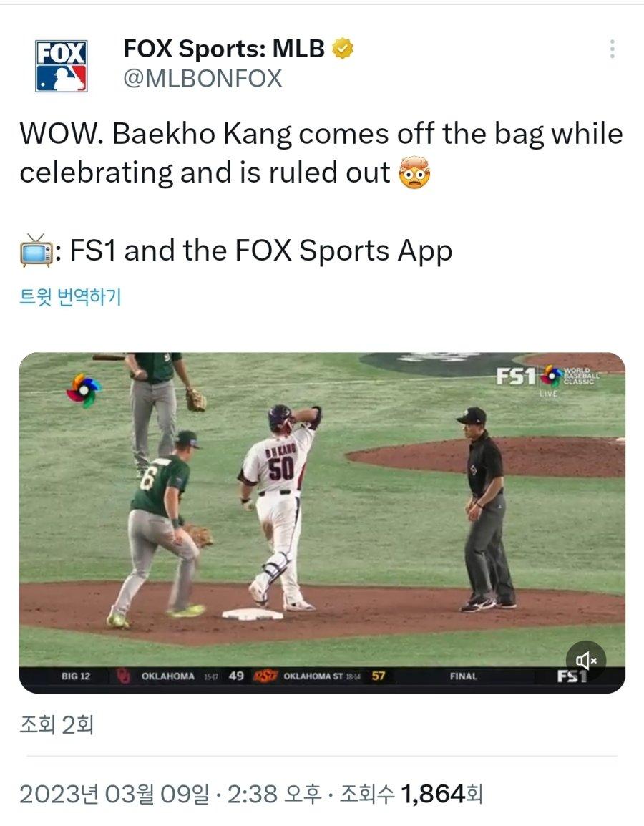Click the 조회 2회 view count under the video
644x826 pixels.
pos(57,725)
